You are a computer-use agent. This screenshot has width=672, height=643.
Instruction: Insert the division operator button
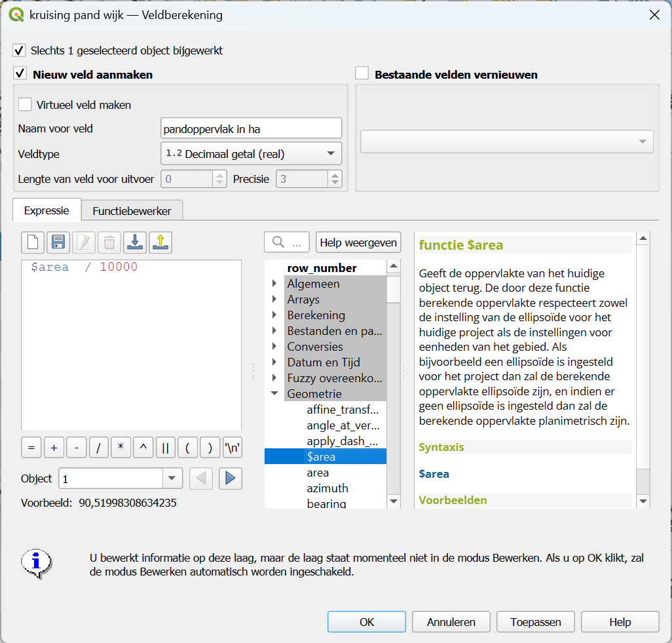pyautogui.click(x=98, y=448)
